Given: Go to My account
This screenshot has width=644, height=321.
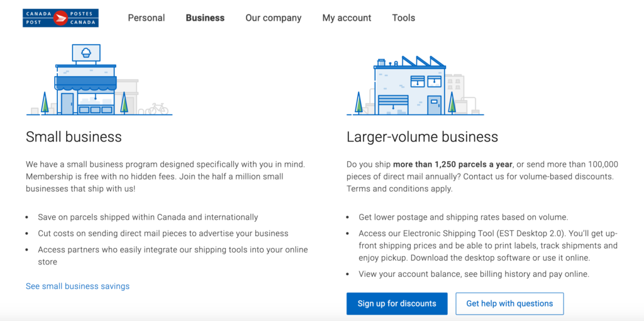Looking at the screenshot, I should [347, 18].
